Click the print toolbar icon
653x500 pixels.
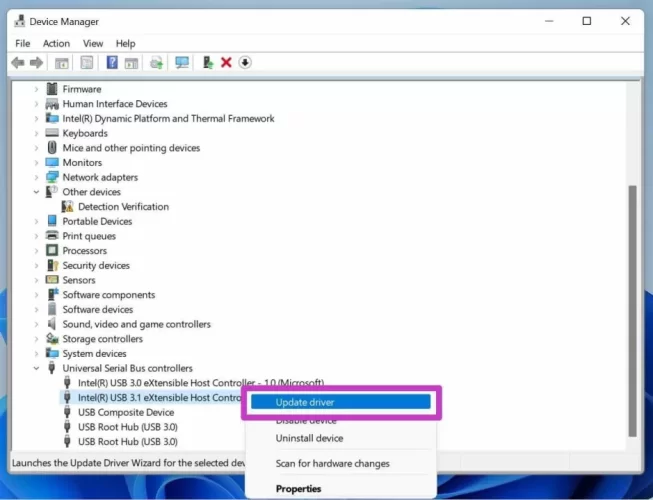tap(157, 62)
